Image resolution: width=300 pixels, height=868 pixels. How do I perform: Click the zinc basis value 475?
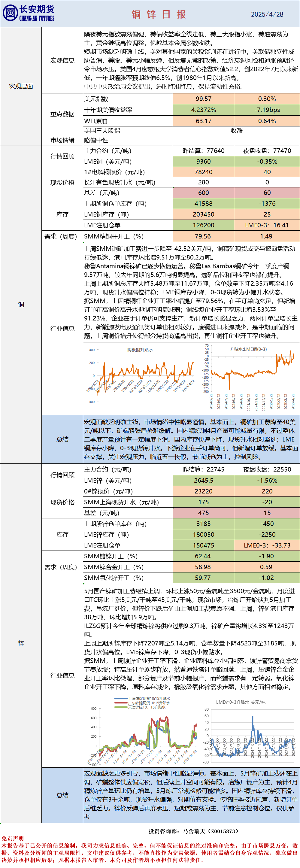pos(204,513)
